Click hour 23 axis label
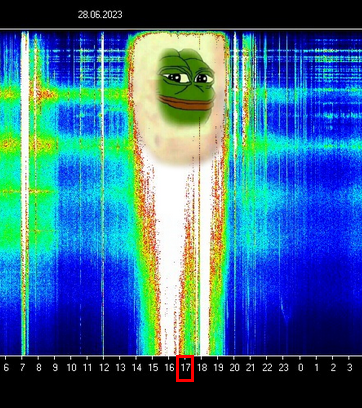Screen dimensions: 362x408 click(x=283, y=368)
